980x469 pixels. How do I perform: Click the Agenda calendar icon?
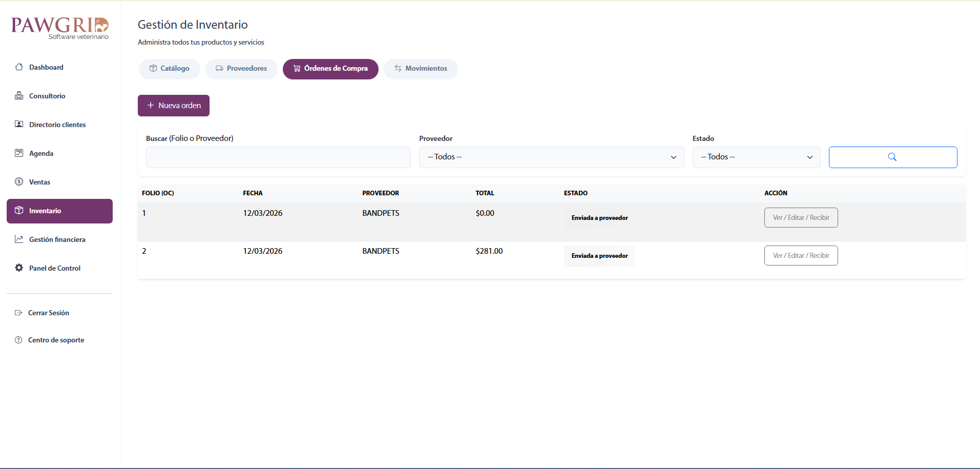coord(19,153)
